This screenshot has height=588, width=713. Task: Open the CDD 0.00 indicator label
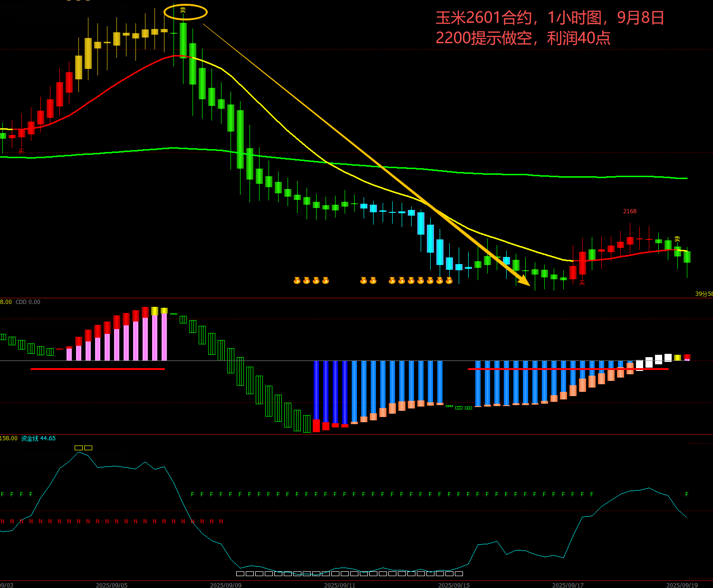28,302
